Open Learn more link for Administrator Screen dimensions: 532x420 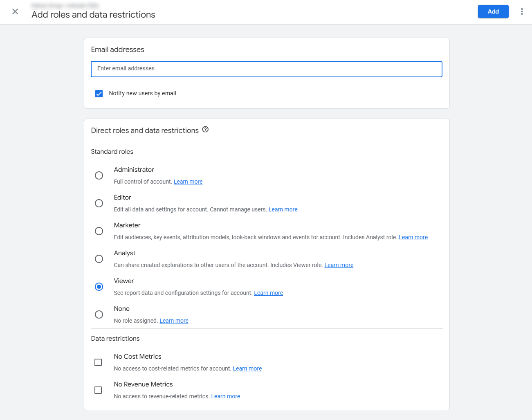pos(188,182)
